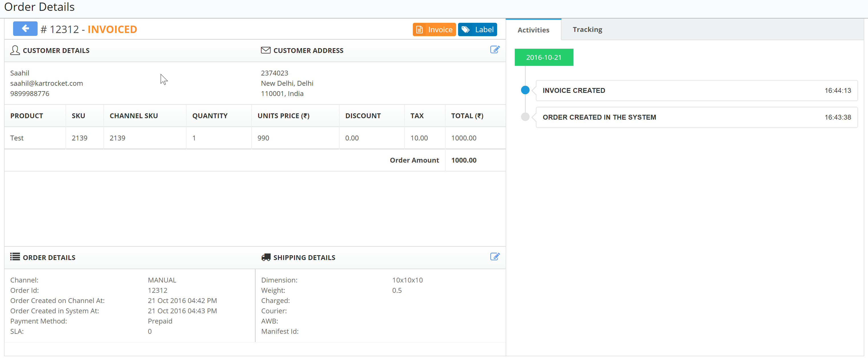Select the Activities tab

coord(533,30)
